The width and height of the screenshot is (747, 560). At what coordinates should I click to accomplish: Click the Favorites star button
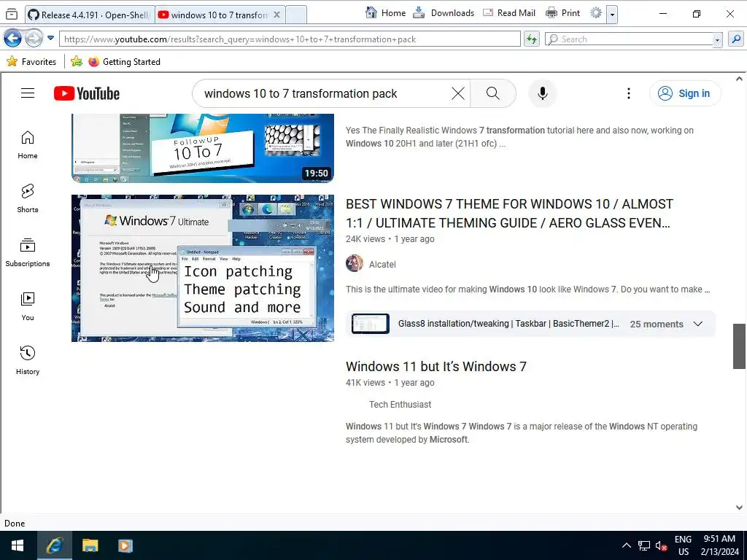(x=31, y=61)
